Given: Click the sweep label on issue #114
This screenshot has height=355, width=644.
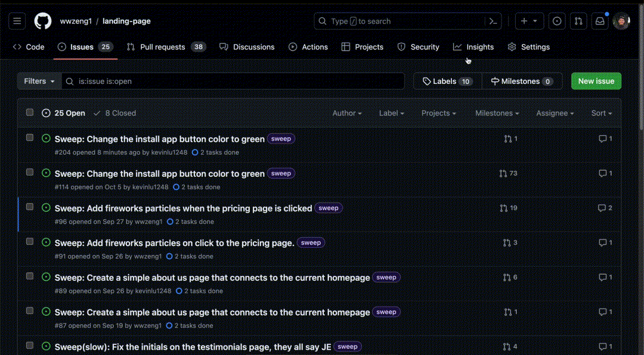Looking at the screenshot, I should click(x=281, y=173).
